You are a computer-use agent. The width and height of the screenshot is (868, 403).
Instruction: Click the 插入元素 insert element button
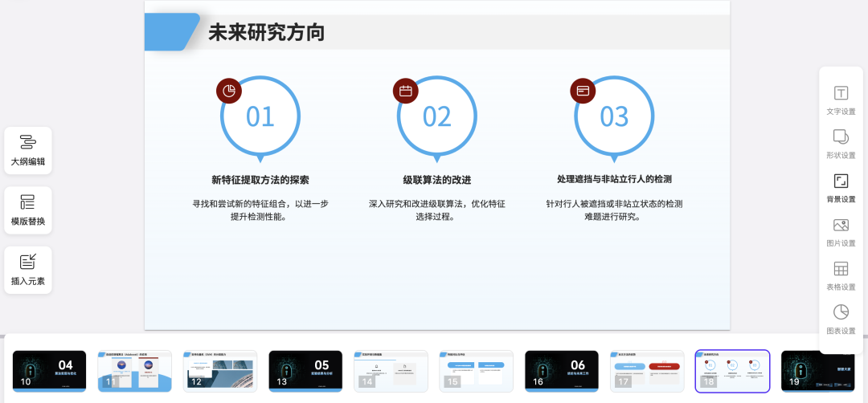pos(28,270)
